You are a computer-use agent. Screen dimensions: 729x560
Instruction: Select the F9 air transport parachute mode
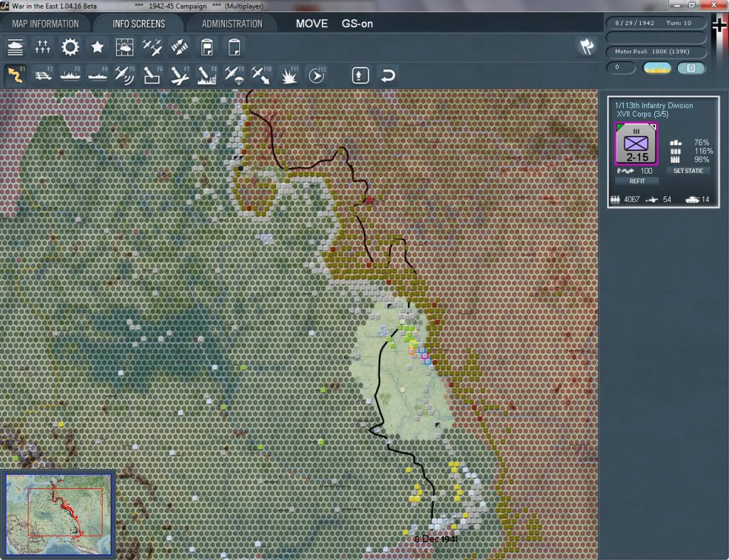[234, 75]
